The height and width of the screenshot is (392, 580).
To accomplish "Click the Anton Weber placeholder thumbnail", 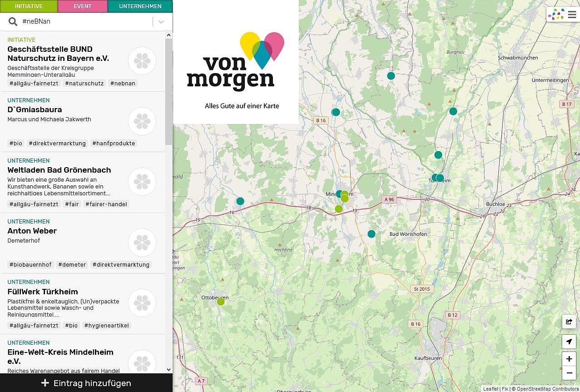I will [x=142, y=243].
